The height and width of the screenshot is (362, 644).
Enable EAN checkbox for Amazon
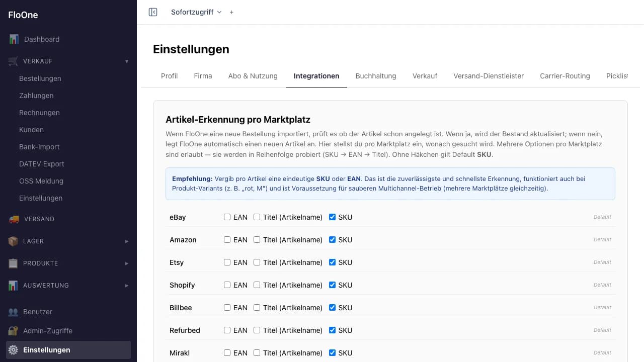[227, 240]
